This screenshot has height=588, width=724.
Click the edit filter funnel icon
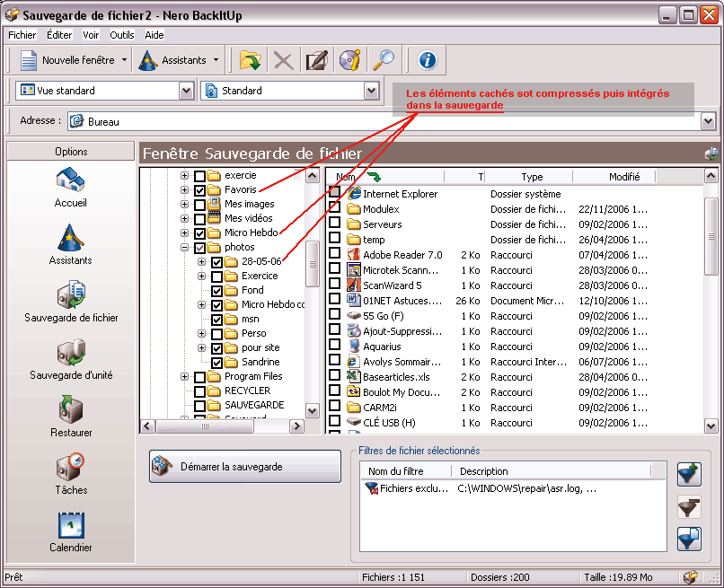[x=689, y=540]
